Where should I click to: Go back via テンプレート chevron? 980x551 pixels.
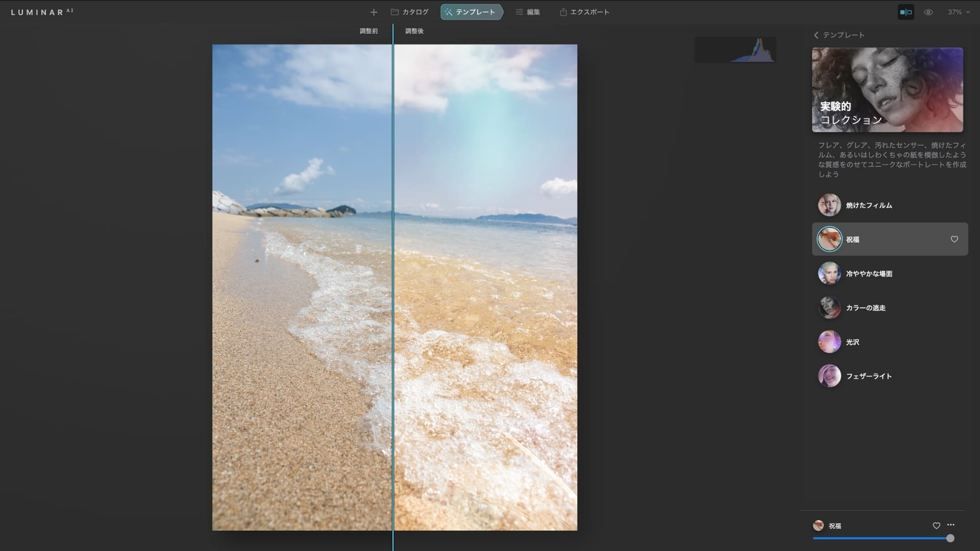click(x=816, y=35)
